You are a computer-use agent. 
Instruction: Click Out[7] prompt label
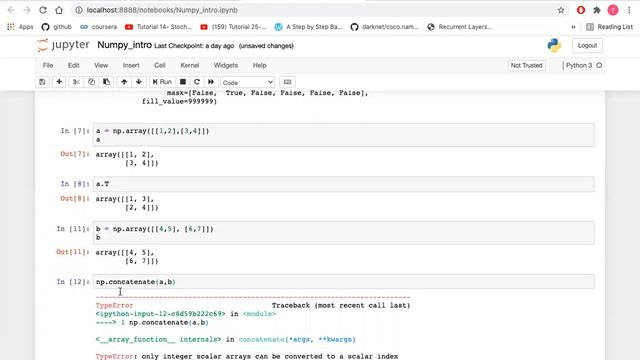pos(75,154)
